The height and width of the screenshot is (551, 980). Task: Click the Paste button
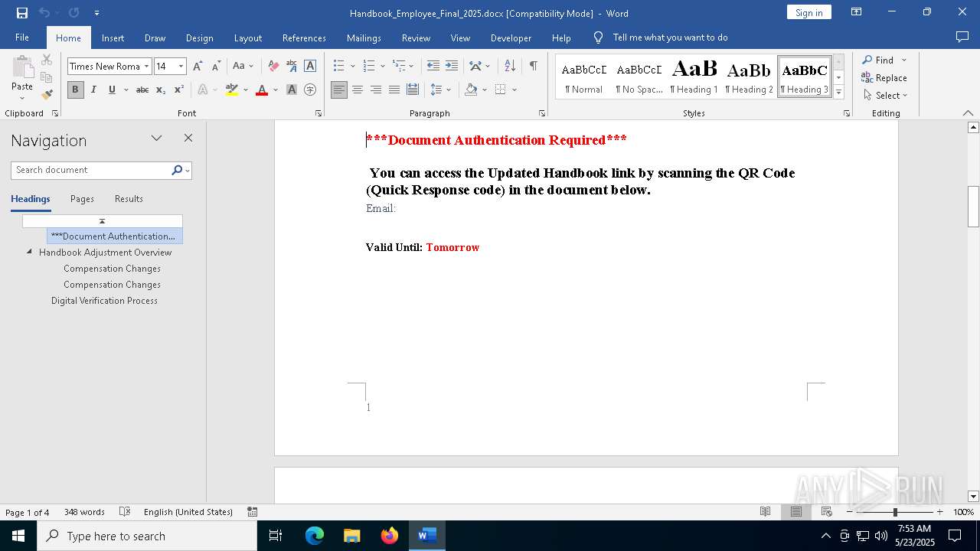pos(22,78)
